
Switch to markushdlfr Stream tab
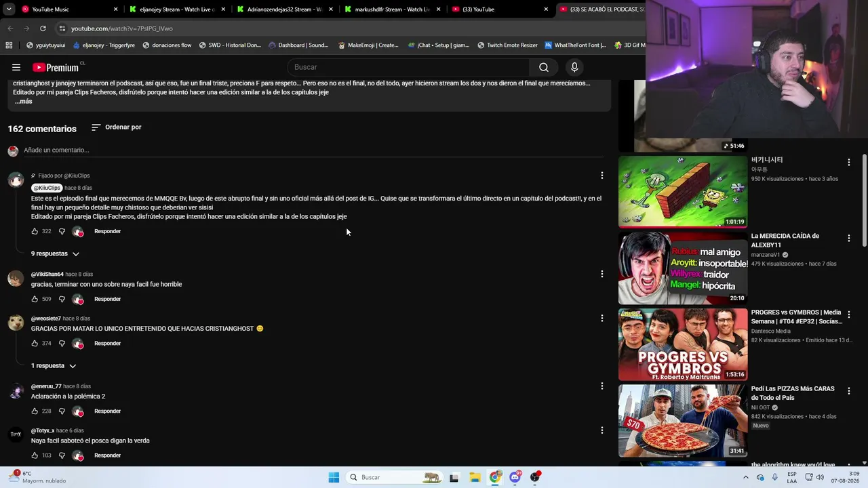[x=393, y=9]
